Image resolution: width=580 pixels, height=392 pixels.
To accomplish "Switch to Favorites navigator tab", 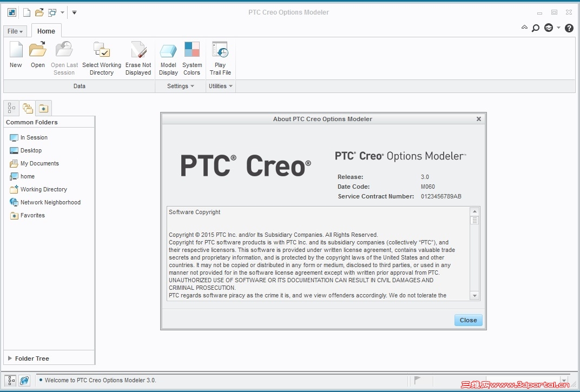I will click(x=44, y=108).
